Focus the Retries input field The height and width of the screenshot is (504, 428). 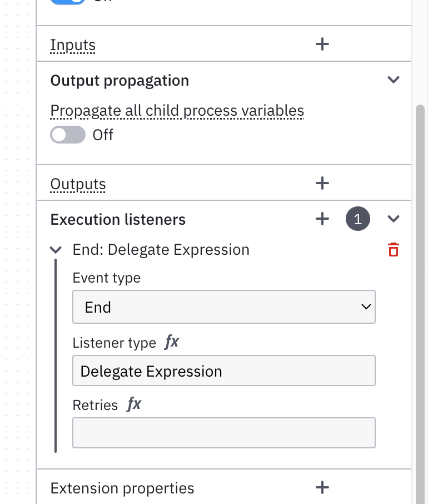224,433
